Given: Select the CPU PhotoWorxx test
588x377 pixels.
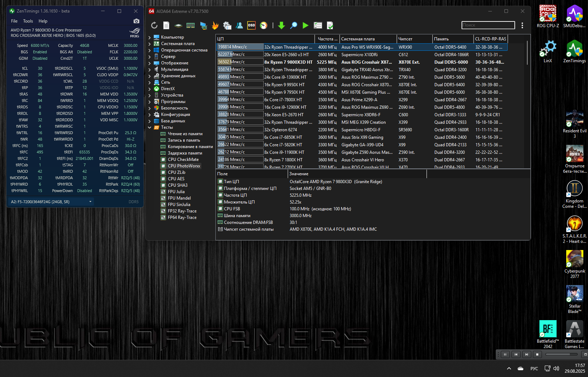Looking at the screenshot, I should pos(184,166).
